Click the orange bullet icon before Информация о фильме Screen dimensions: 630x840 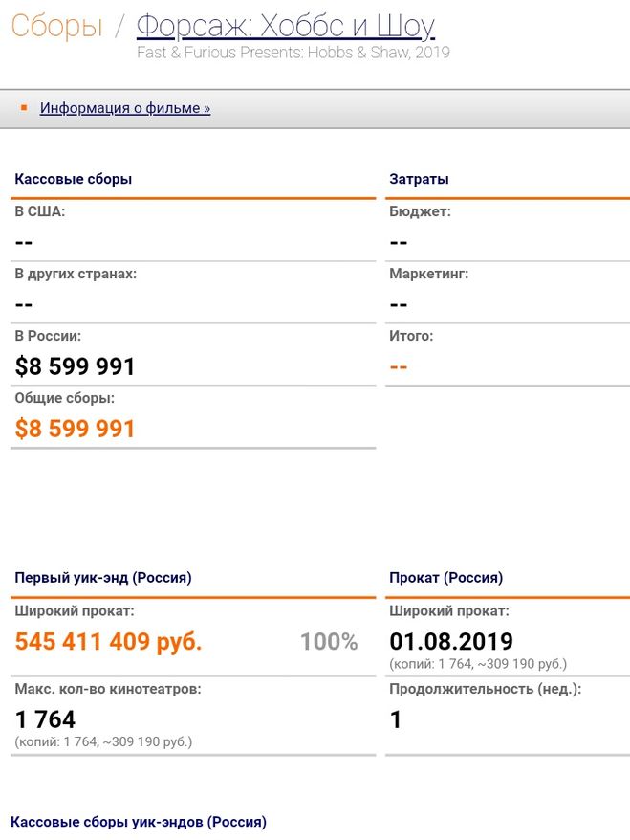click(x=24, y=107)
